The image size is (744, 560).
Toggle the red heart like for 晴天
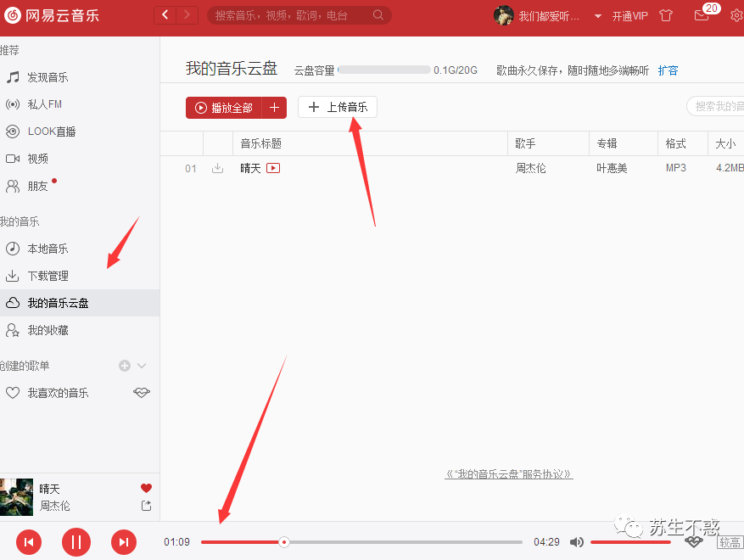pos(146,488)
